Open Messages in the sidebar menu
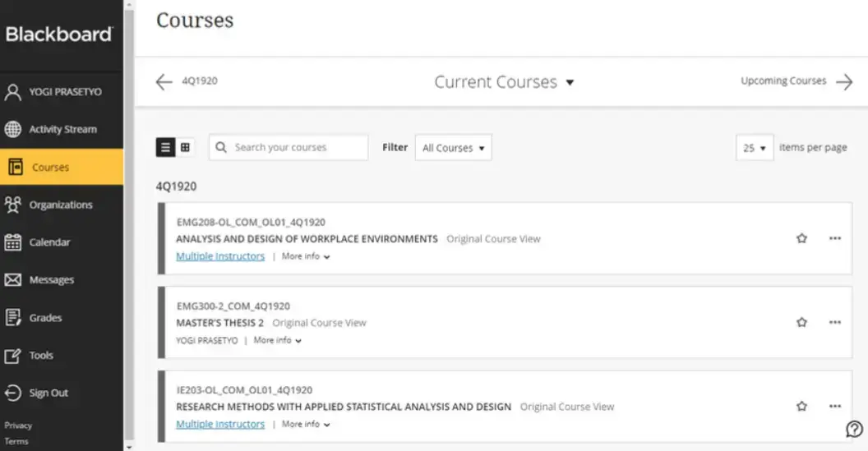The image size is (868, 451). pos(62,280)
